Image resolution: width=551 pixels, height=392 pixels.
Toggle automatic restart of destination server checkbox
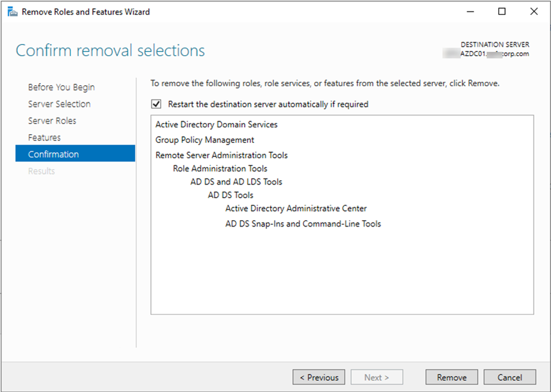tap(156, 104)
